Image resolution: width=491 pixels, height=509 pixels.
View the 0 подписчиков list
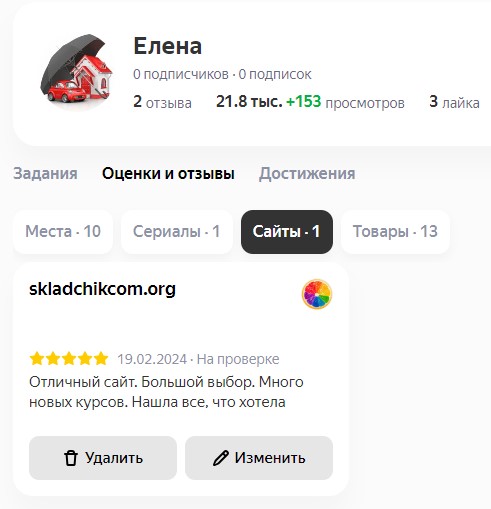pos(181,74)
